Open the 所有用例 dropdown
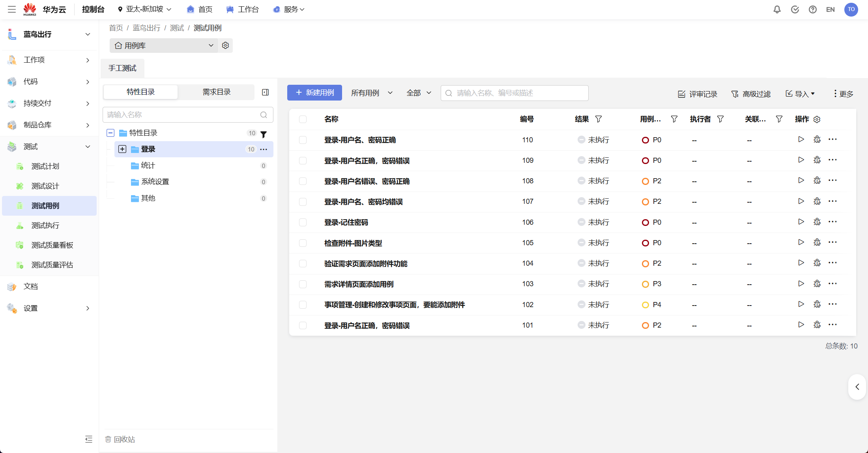868x453 pixels. (371, 93)
